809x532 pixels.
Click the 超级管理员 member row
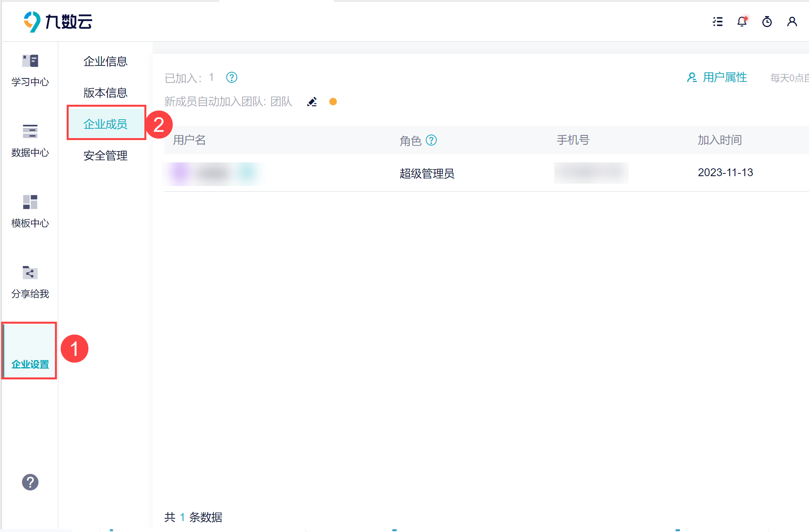tap(426, 173)
